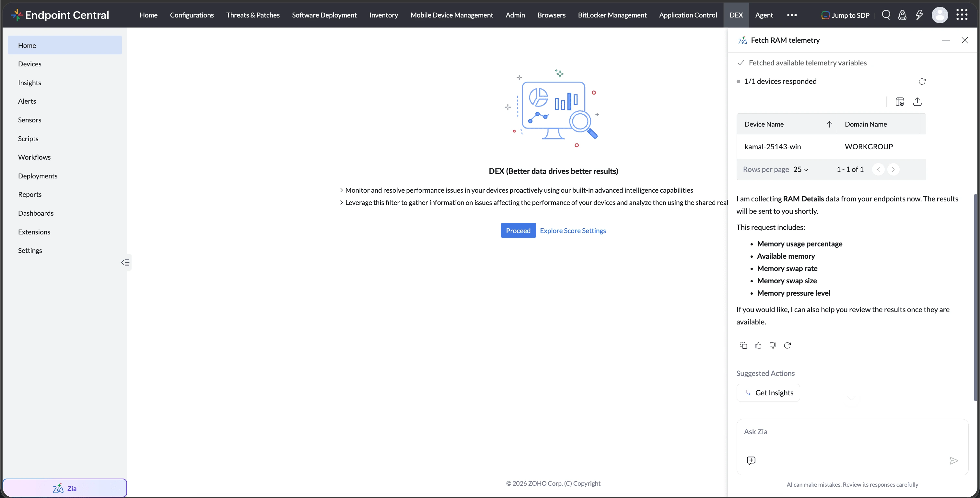
Task: Open Sensors in the sidebar
Action: click(x=65, y=120)
